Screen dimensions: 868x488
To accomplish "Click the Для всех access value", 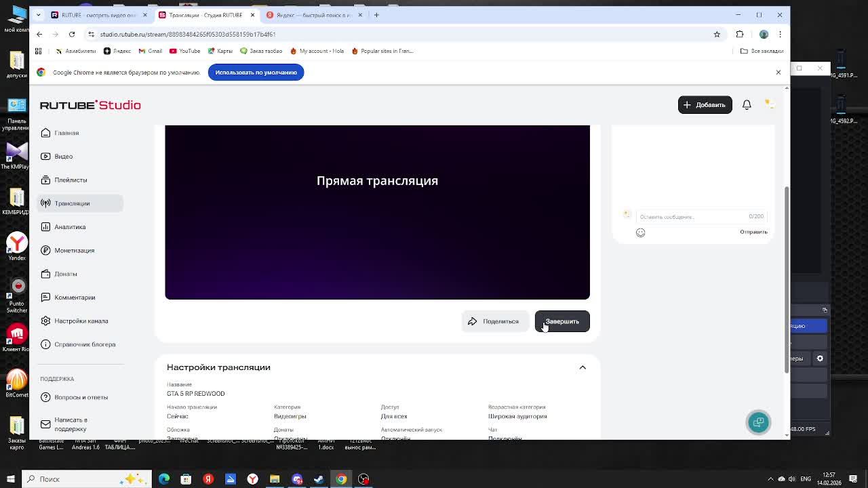I will click(394, 416).
